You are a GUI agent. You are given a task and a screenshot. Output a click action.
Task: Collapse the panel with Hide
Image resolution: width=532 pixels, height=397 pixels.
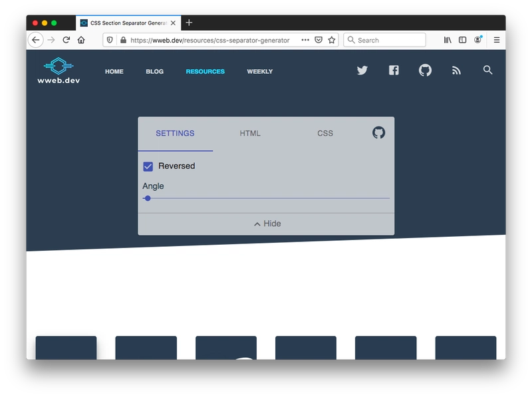pyautogui.click(x=267, y=223)
